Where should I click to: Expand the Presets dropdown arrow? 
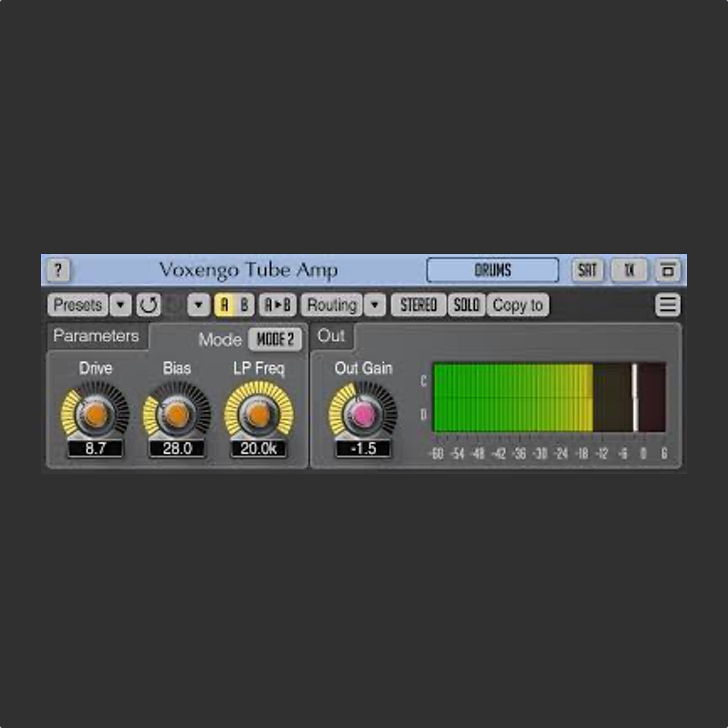[x=120, y=305]
